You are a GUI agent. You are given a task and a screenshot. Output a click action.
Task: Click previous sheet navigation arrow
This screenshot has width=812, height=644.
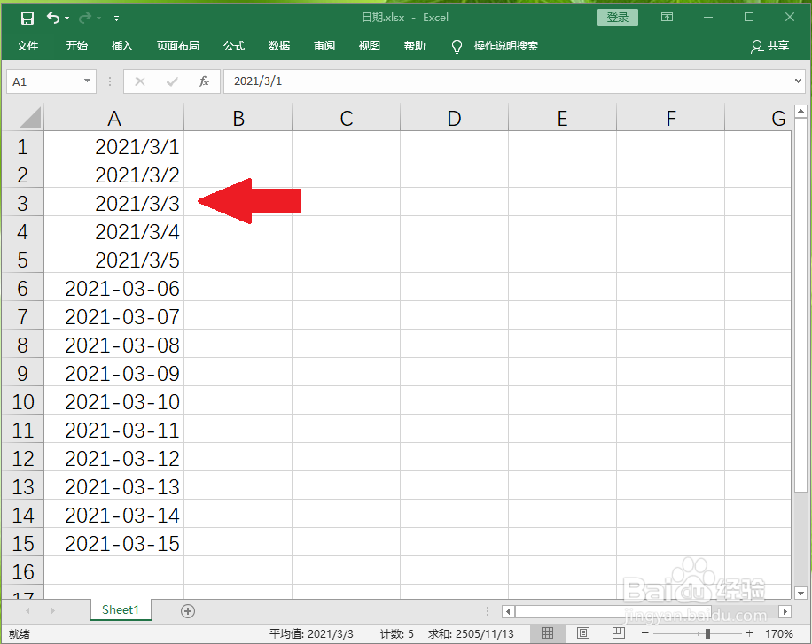27,611
